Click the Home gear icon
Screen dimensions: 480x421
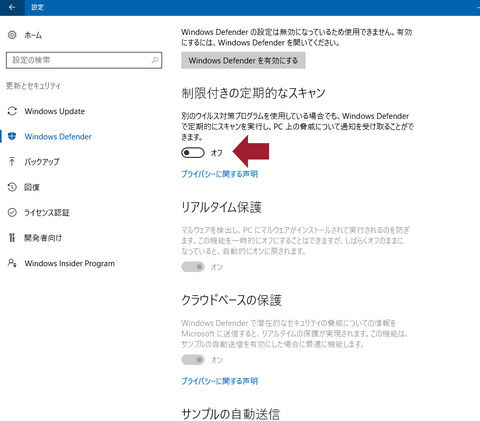pyautogui.click(x=12, y=35)
